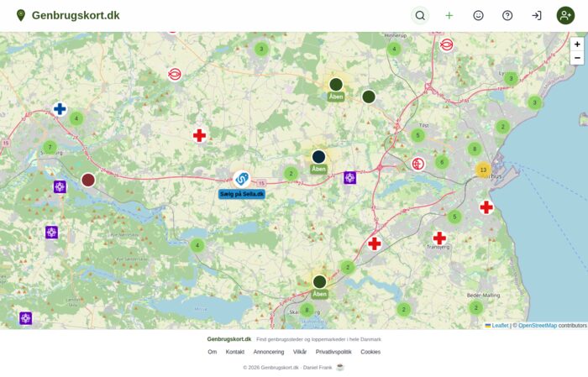The image size is (588, 377).
Task: Click the footer Genbrugskort.dk brand text
Action: (x=229, y=339)
